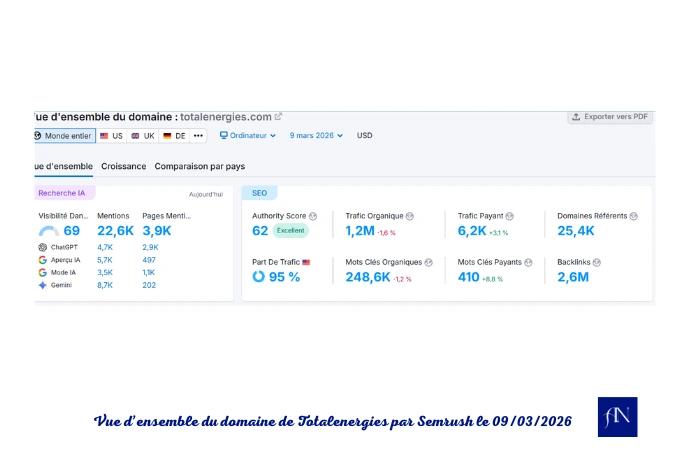
Task: Click info icon next to Authority Score
Action: tap(313, 216)
